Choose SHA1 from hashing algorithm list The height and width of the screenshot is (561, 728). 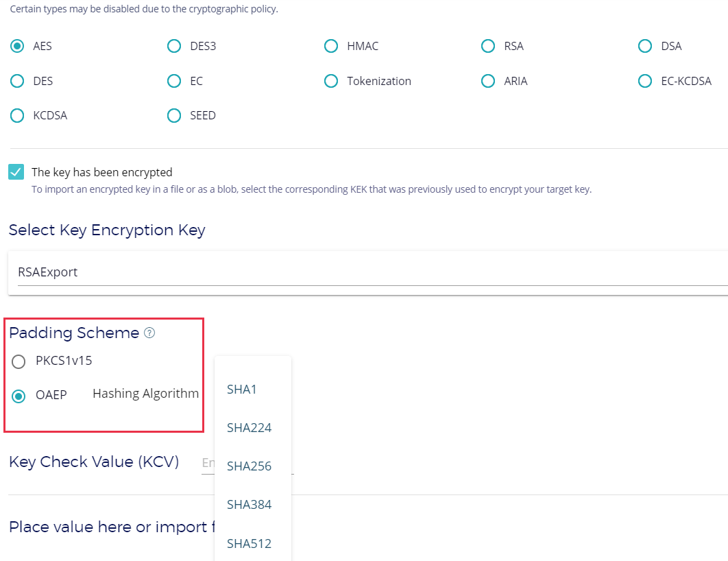pyautogui.click(x=241, y=390)
